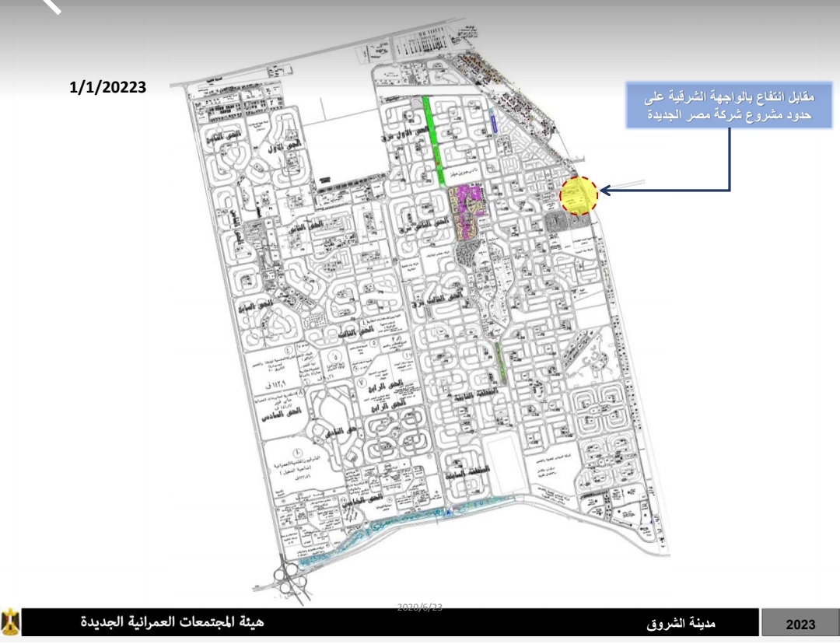Viewport: 840px width, 644px height.
Task: Select the magenta highlighted block area
Action: point(471,210)
